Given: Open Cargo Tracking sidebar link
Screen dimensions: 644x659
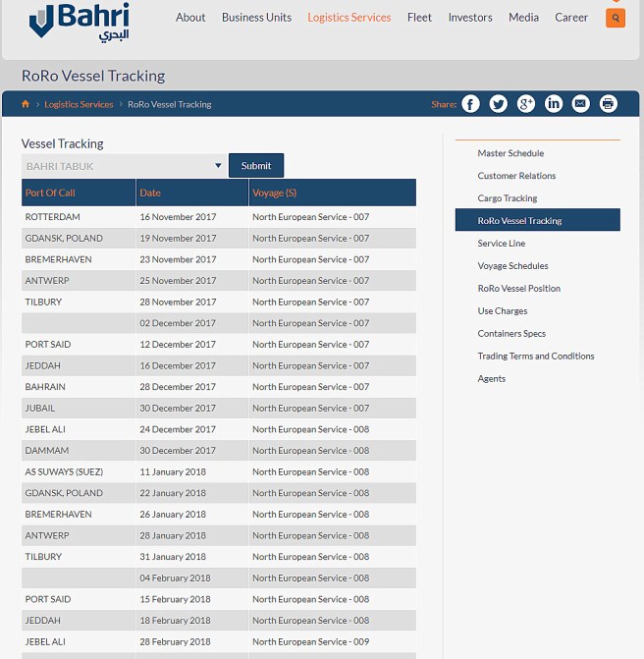Looking at the screenshot, I should 508,198.
